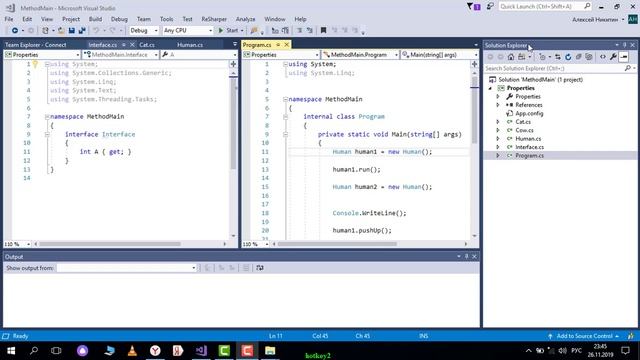The width and height of the screenshot is (640, 360).
Task: Open File Explorer from the taskbar
Action: (270, 351)
